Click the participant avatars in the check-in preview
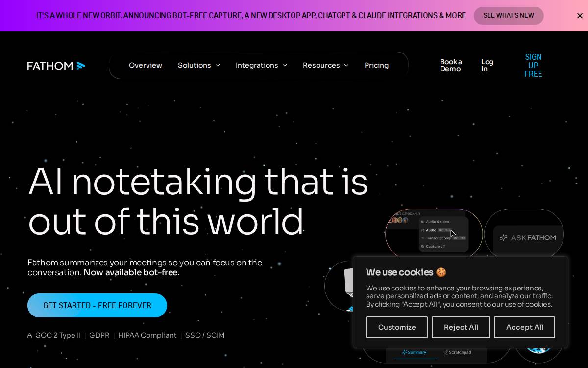 click(398, 220)
